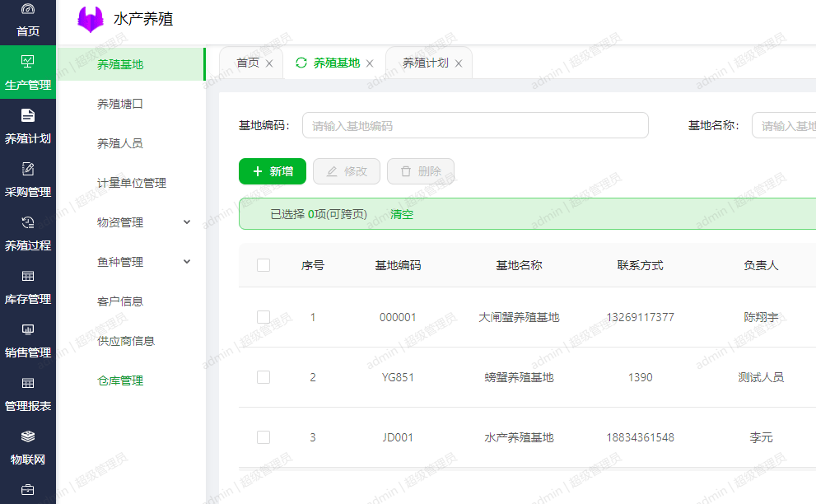
Task: Select the 生产管理 sidebar icon
Action: pyautogui.click(x=27, y=62)
